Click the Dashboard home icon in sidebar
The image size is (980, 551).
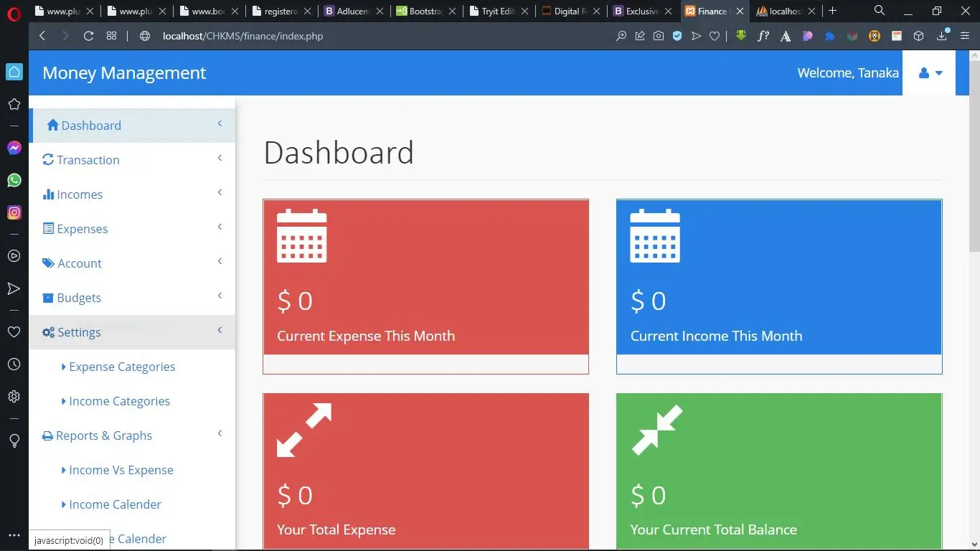[52, 126]
